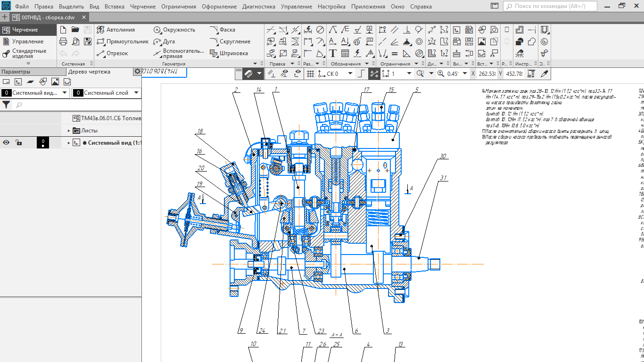The width and height of the screenshot is (644, 362).
Task: Select the Автолиния drawing tool
Action: point(116,30)
